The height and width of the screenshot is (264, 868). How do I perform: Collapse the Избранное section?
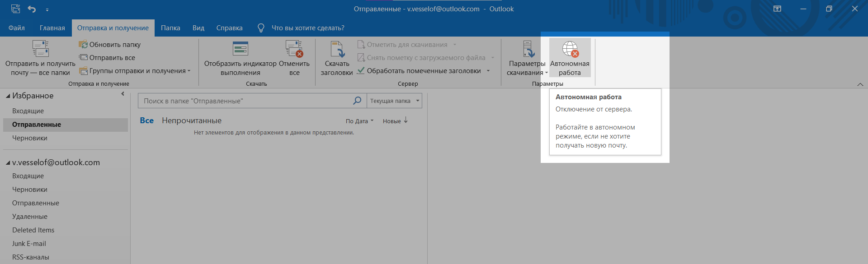click(8, 96)
